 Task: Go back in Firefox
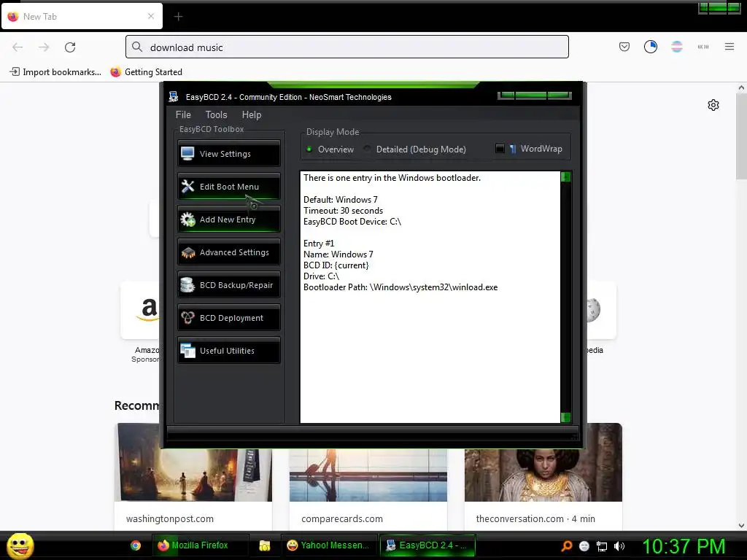(18, 47)
